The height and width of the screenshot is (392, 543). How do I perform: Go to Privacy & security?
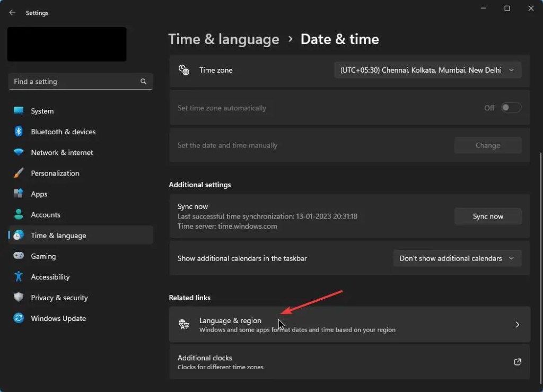(x=81, y=298)
